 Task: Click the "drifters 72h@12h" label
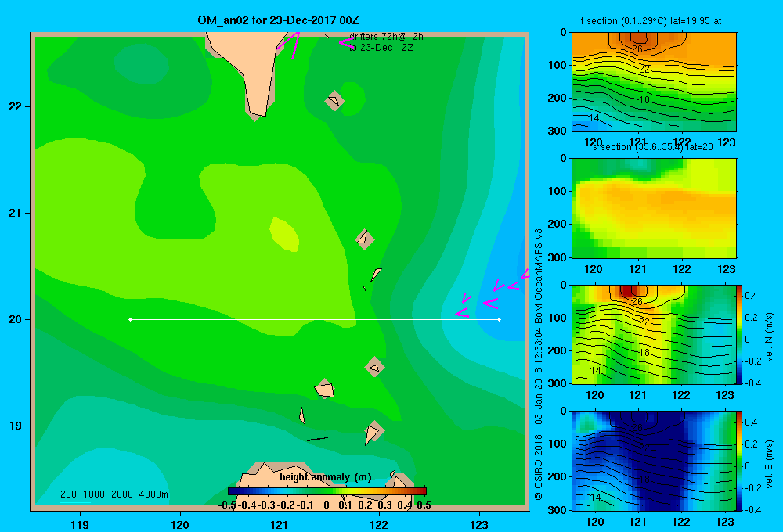point(386,37)
